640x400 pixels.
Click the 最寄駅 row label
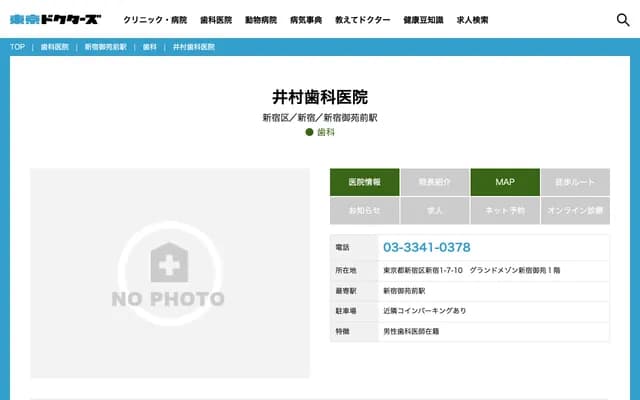click(346, 291)
